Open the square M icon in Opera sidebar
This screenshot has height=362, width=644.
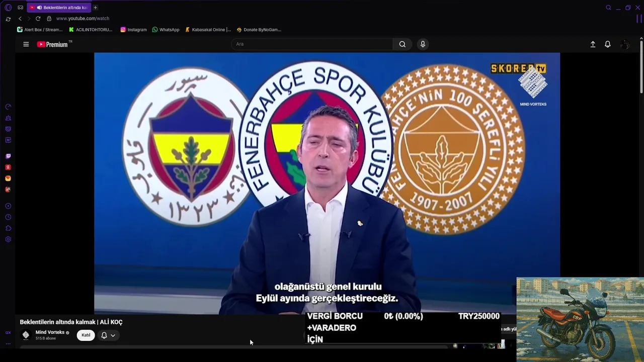(x=8, y=140)
